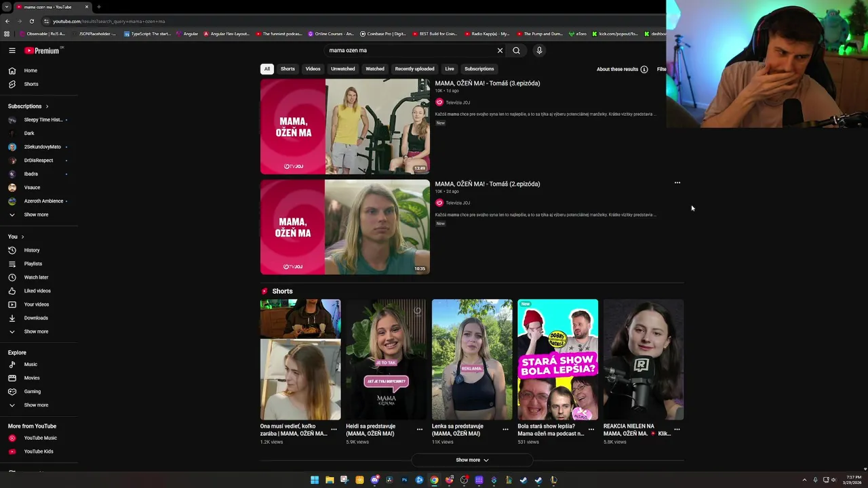Viewport: 868px width, 488px height.
Task: Select the Live filter chip
Action: [450, 68]
